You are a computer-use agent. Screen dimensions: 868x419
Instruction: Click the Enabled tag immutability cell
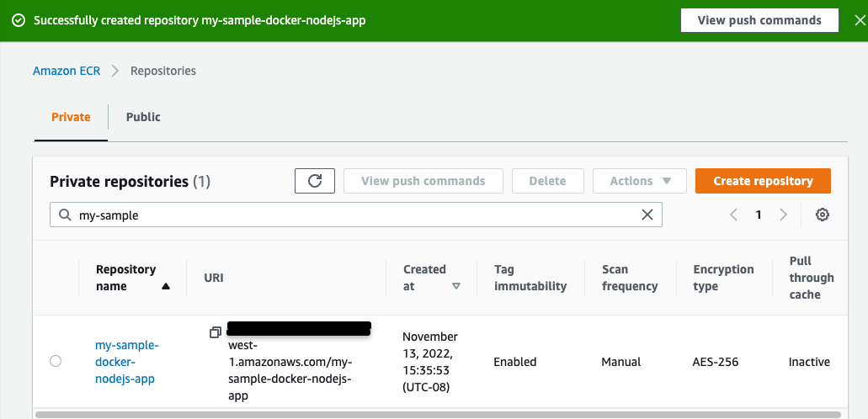[514, 362]
